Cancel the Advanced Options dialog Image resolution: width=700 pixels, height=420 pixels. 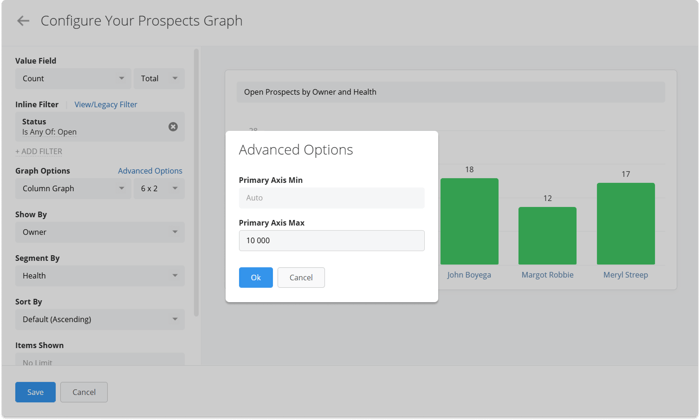coord(301,277)
